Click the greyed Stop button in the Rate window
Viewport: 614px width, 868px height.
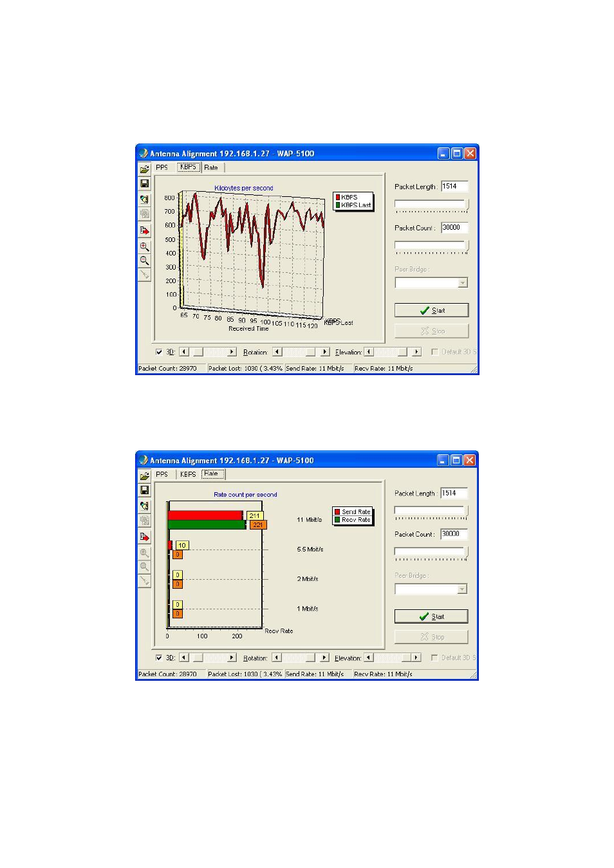pyautogui.click(x=431, y=637)
